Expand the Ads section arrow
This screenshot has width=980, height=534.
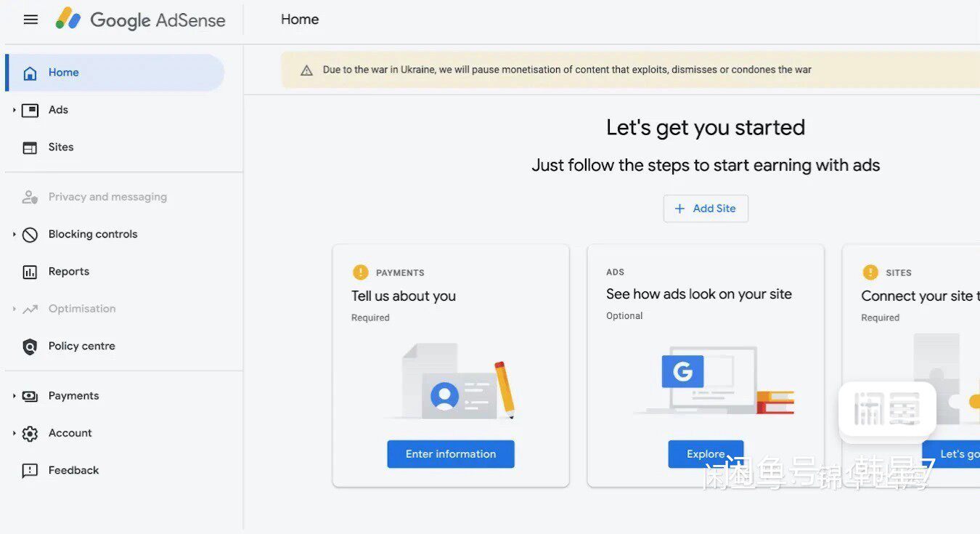[x=14, y=110]
